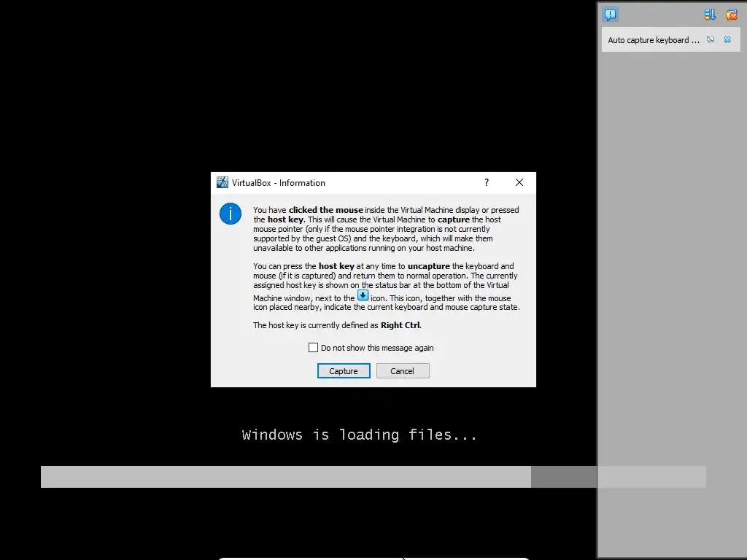The image size is (747, 560).
Task: Close the VirtualBox Information dialog
Action: [519, 182]
